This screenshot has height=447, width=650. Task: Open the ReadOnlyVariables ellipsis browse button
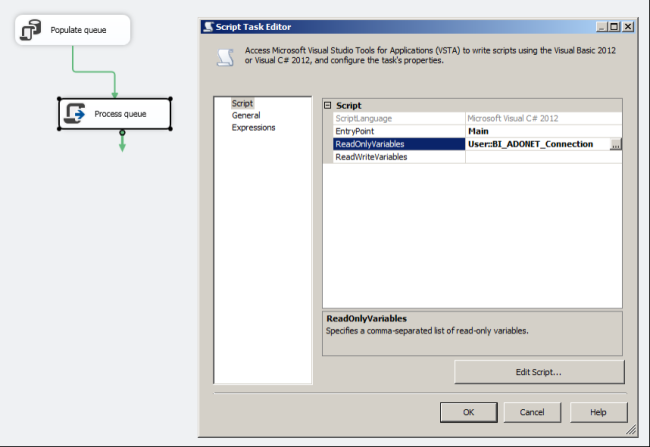616,144
